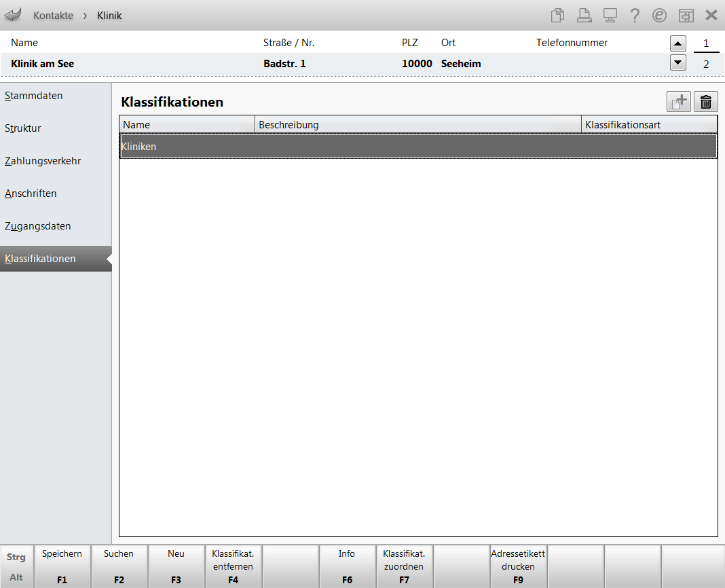725x588 pixels.
Task: Click the circled e online icon
Action: (x=659, y=15)
